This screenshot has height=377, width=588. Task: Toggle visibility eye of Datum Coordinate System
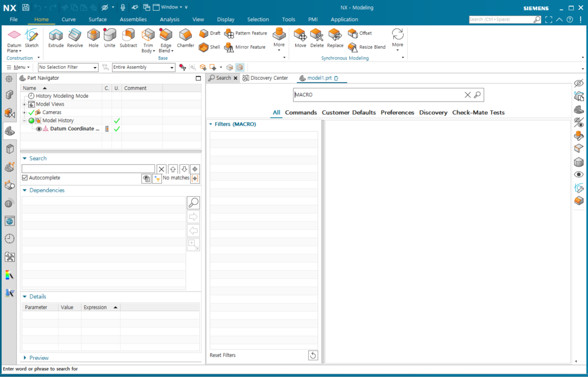point(39,129)
